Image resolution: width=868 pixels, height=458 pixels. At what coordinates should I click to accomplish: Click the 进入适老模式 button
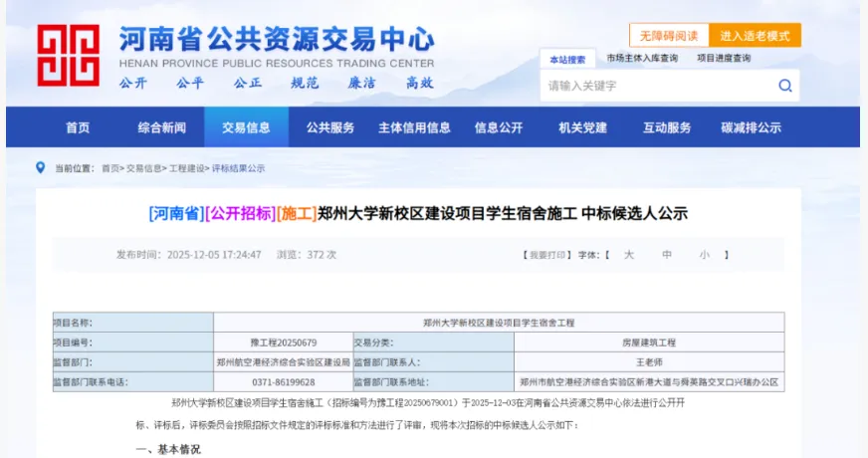coord(755,36)
